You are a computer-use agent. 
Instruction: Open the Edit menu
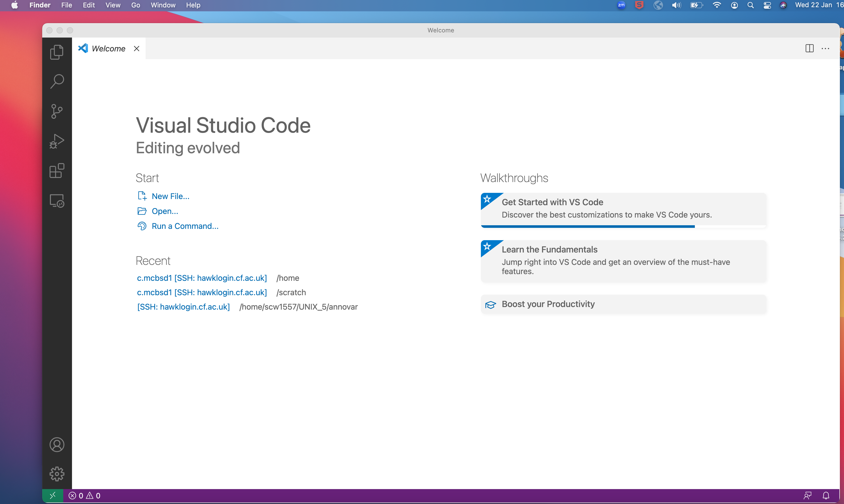click(x=89, y=5)
